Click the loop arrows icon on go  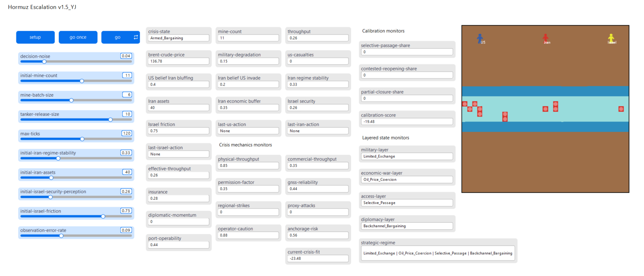click(136, 37)
